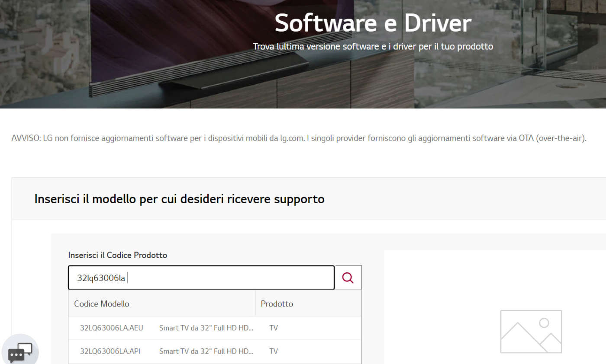This screenshot has width=606, height=364.
Task: Click the 'Trova l'ultima versione software' subtitle
Action: pyautogui.click(x=373, y=46)
